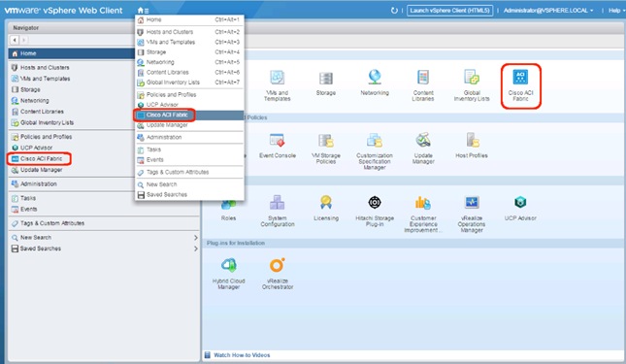626x364 pixels.
Task: Select VMs and Templates in dropdown menu
Action: tap(189, 42)
